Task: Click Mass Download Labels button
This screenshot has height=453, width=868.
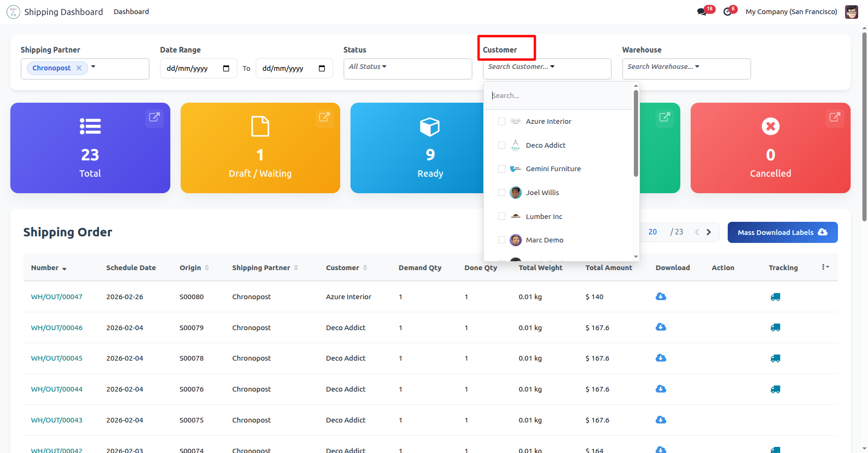Action: 782,233
